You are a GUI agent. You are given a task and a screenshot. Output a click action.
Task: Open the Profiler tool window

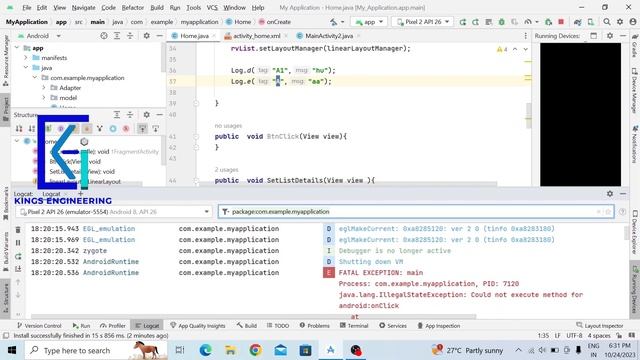[x=113, y=325]
